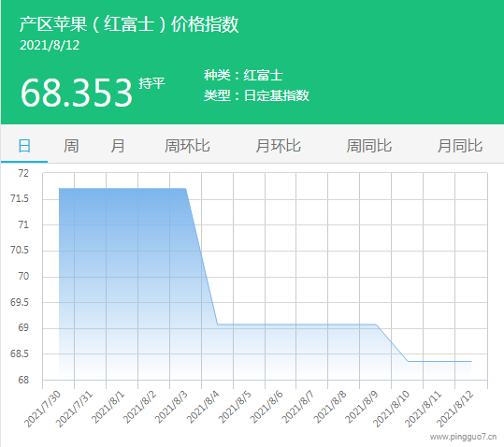Viewport: 504px width, 447px height.
Task: Click y-axis value 68.5
Action: coord(20,353)
